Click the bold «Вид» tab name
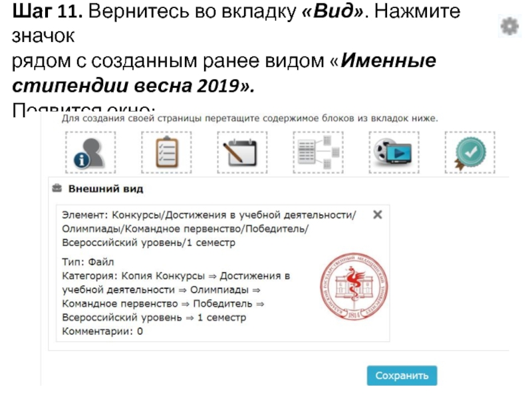The height and width of the screenshot is (399, 532). pos(332,11)
